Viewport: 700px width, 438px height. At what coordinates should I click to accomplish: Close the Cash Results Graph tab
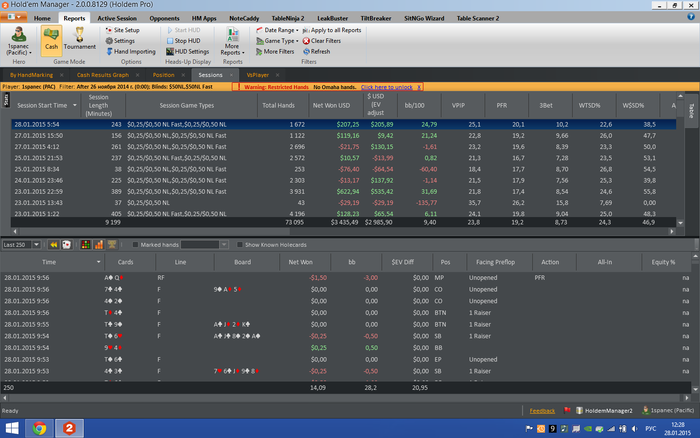click(138, 75)
